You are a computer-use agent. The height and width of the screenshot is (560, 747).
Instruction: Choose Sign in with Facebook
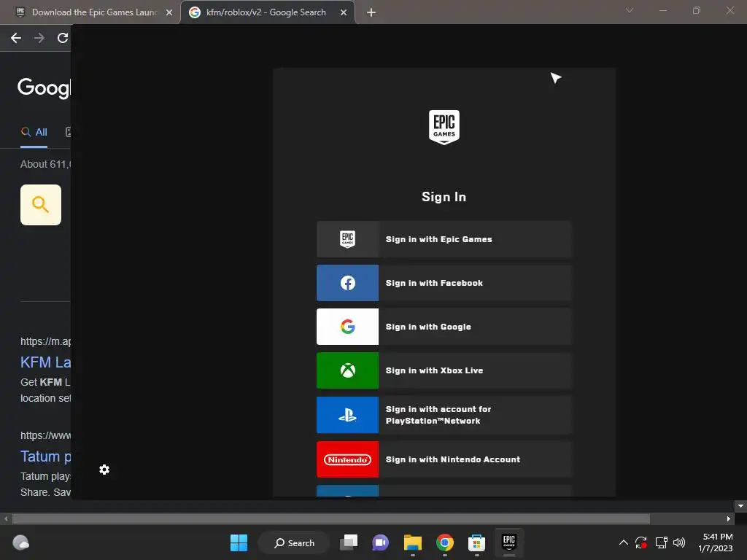click(444, 283)
